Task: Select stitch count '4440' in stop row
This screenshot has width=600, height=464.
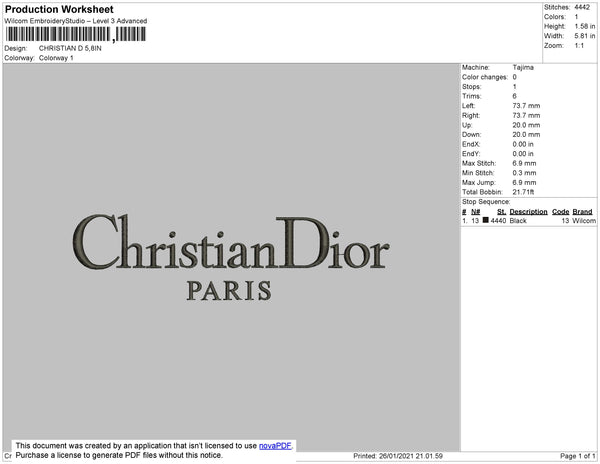Action: tap(498, 221)
